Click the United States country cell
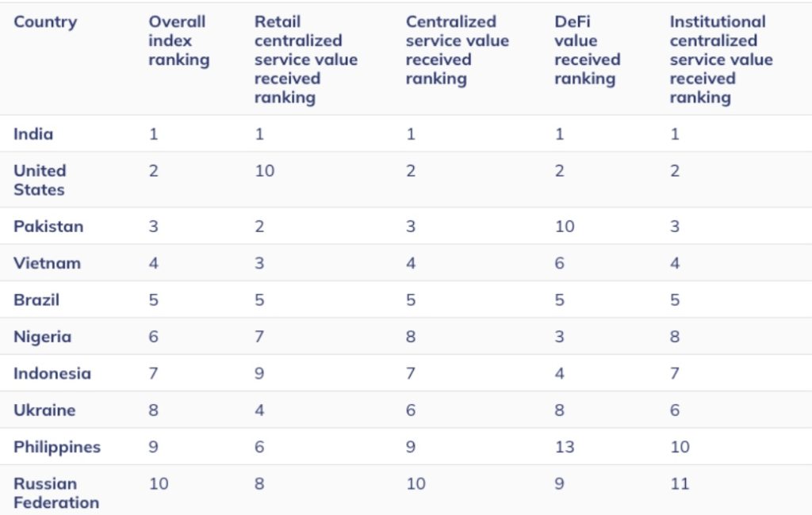Image resolution: width=812 pixels, height=515 pixels. coord(40,180)
